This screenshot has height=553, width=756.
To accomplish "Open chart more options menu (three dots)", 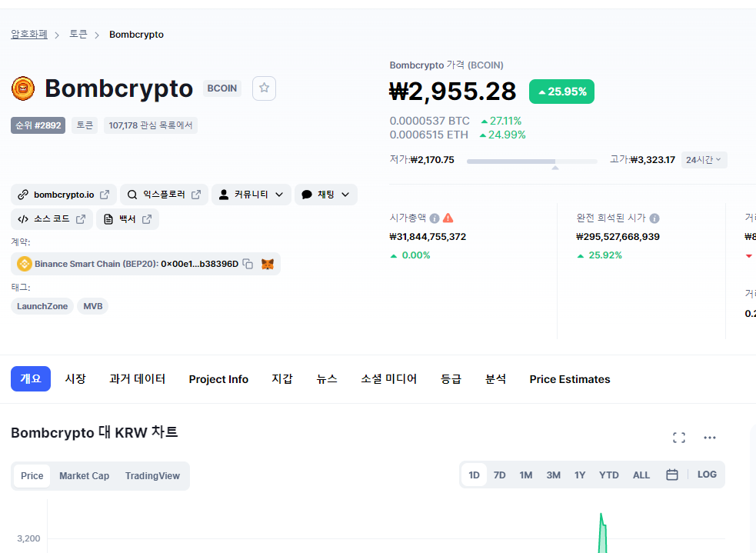I will tap(710, 438).
